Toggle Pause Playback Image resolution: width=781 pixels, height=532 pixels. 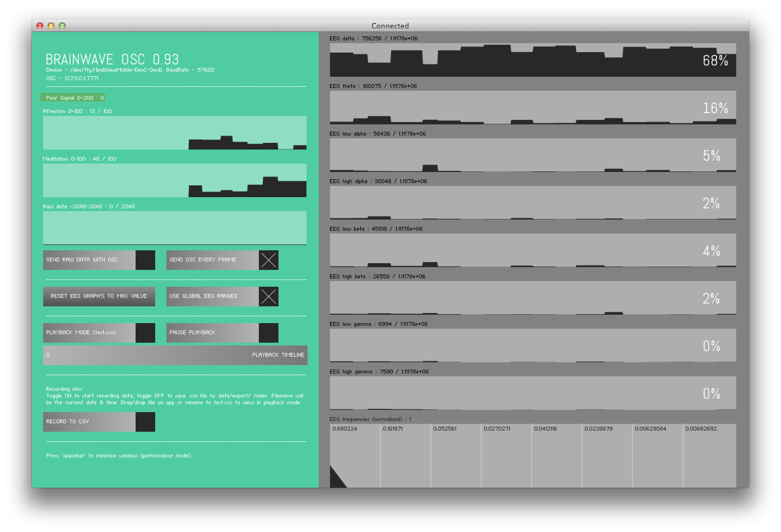pos(268,332)
